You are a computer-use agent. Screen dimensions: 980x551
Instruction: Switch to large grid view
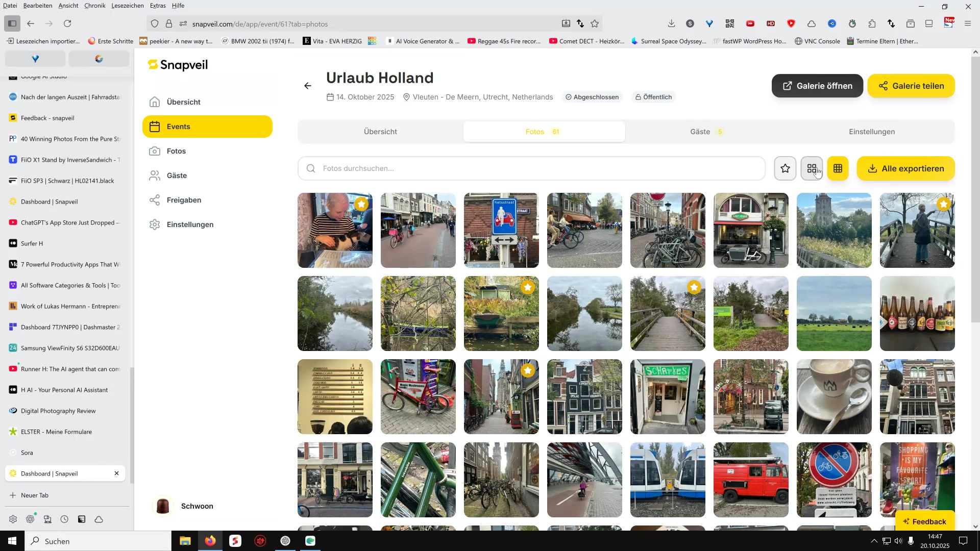point(812,168)
